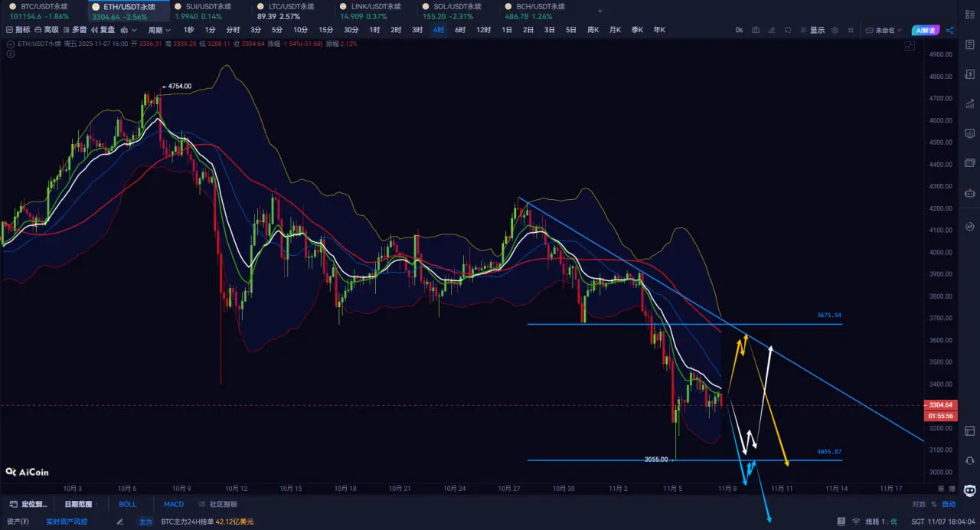The image size is (980, 530).
Task: Select the 1日 timeframe
Action: point(507,30)
